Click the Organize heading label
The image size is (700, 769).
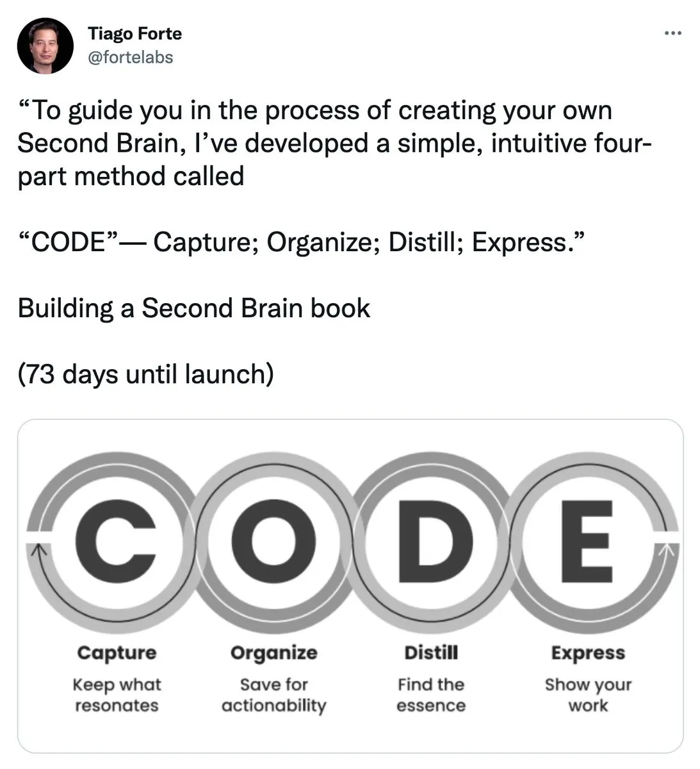273,653
